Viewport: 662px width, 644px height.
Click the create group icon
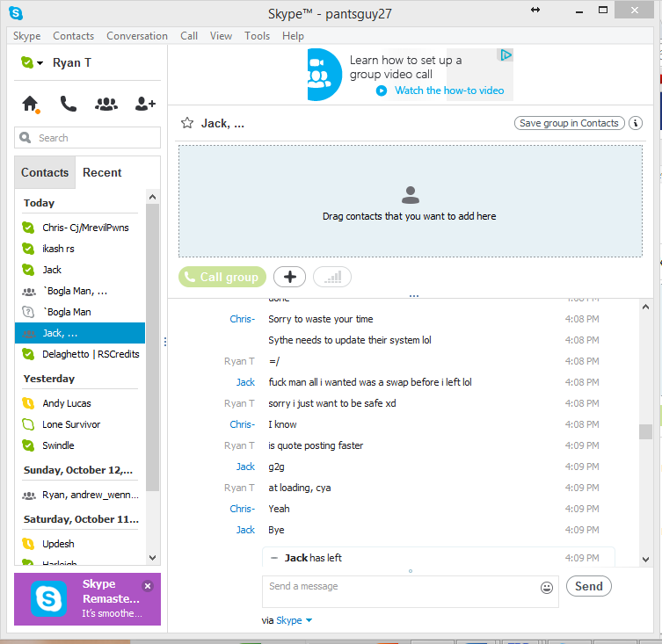tap(106, 104)
